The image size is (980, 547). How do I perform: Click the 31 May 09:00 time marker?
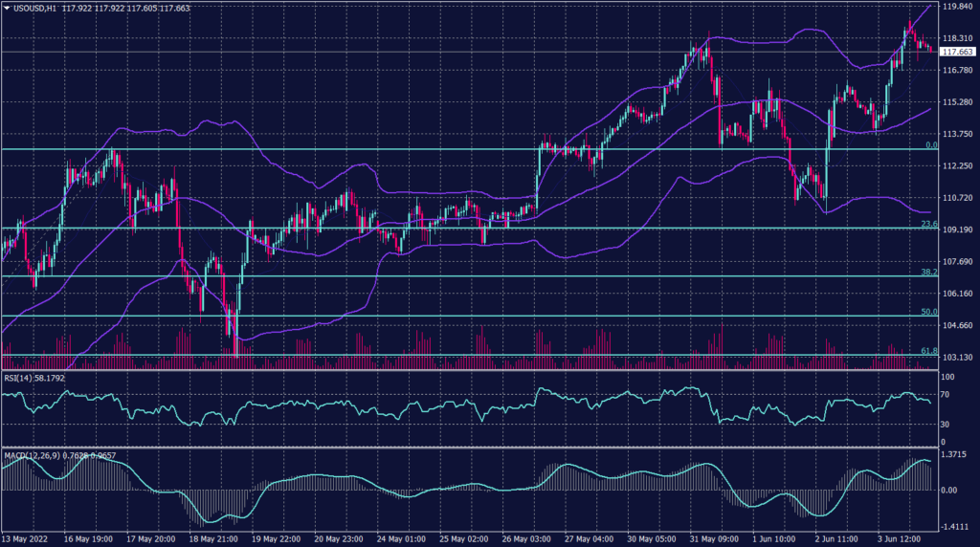[714, 538]
